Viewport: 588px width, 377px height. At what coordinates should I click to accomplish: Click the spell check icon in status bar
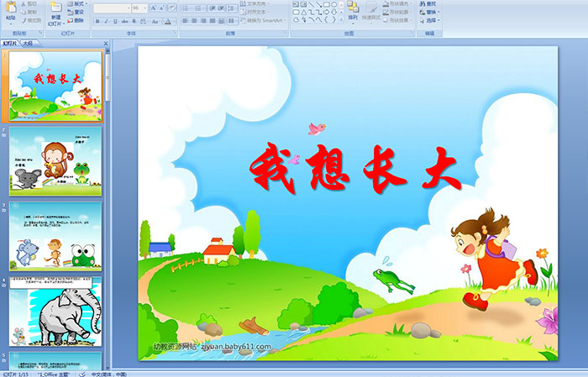(82, 374)
